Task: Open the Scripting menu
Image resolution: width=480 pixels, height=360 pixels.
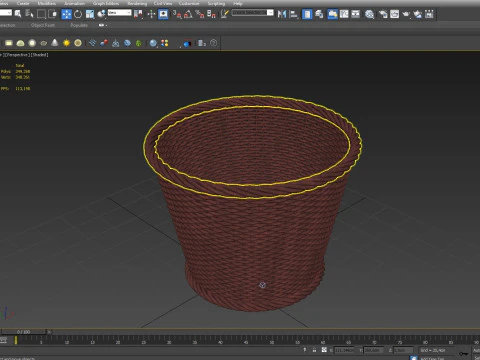Action: [x=216, y=3]
